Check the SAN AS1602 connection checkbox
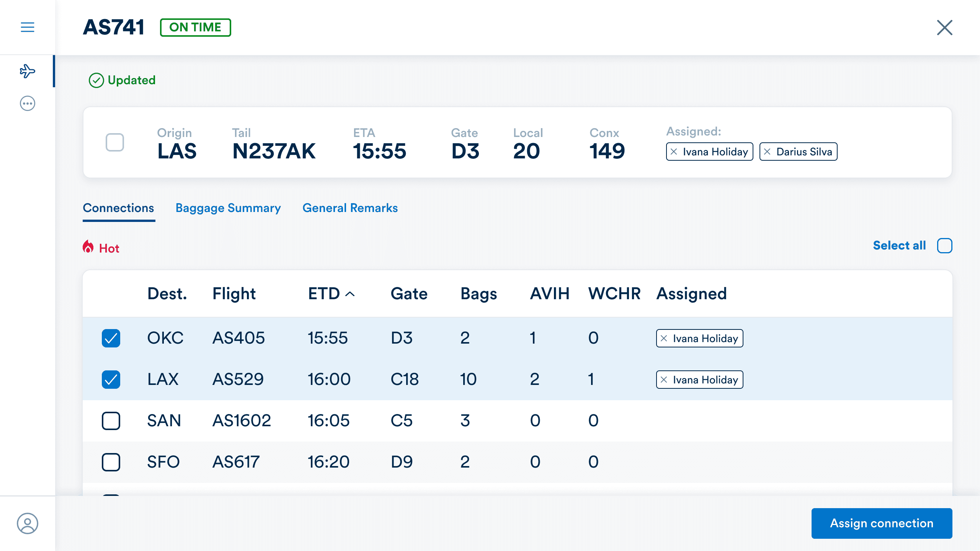The image size is (980, 551). tap(111, 421)
